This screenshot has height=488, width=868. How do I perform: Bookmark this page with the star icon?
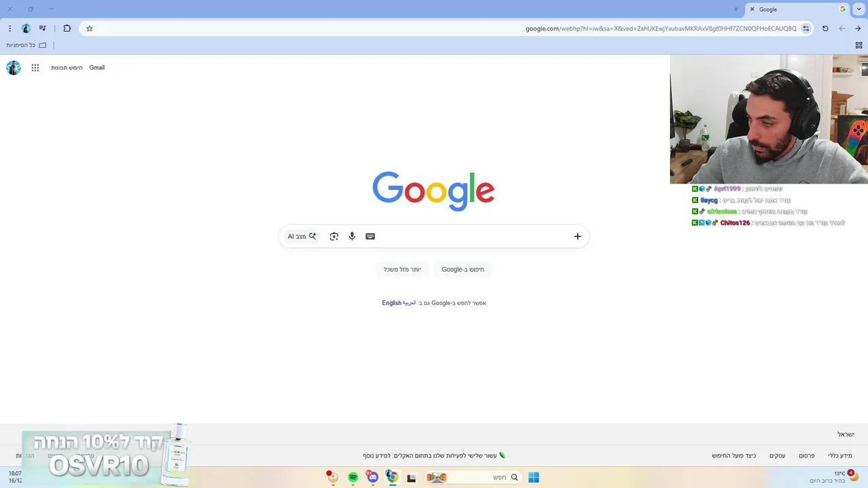pos(90,28)
